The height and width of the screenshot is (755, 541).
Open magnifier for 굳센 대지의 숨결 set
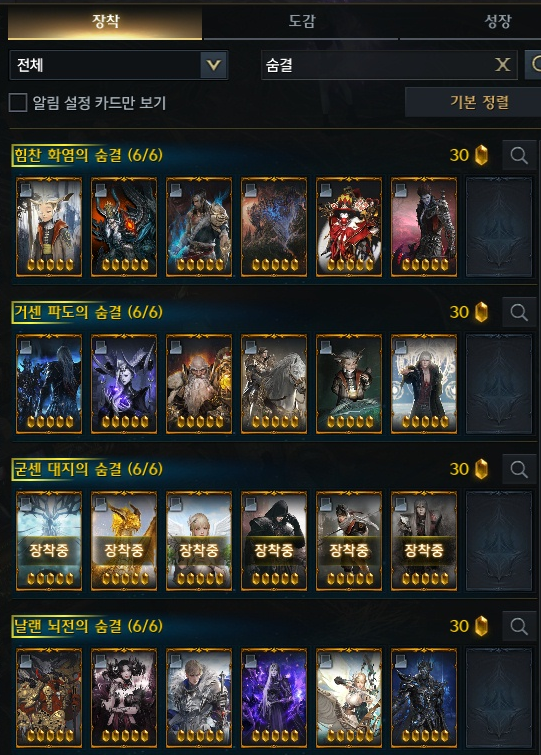point(519,469)
